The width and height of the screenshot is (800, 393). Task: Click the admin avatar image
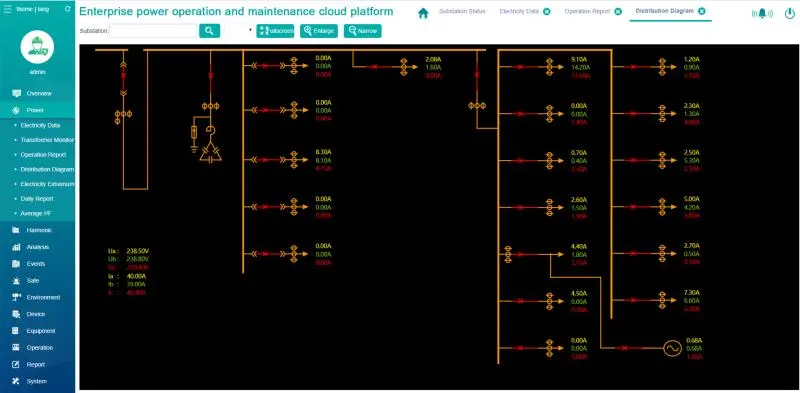[x=37, y=47]
